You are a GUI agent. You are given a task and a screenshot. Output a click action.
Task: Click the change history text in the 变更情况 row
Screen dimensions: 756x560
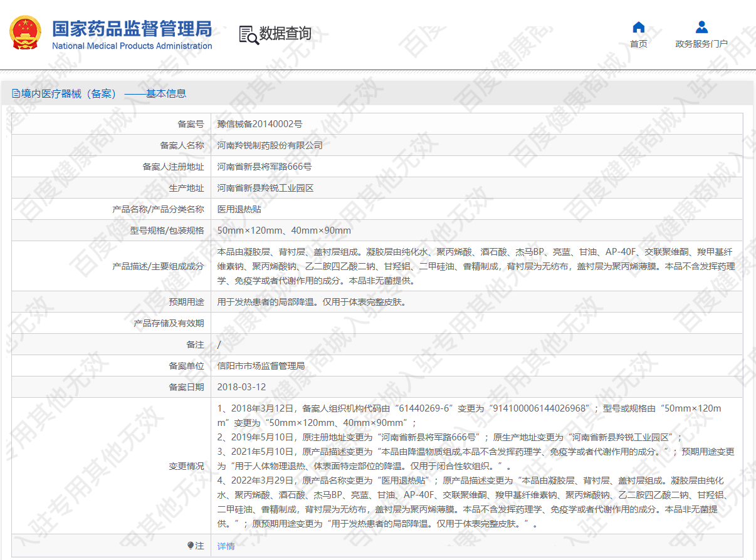click(x=476, y=466)
